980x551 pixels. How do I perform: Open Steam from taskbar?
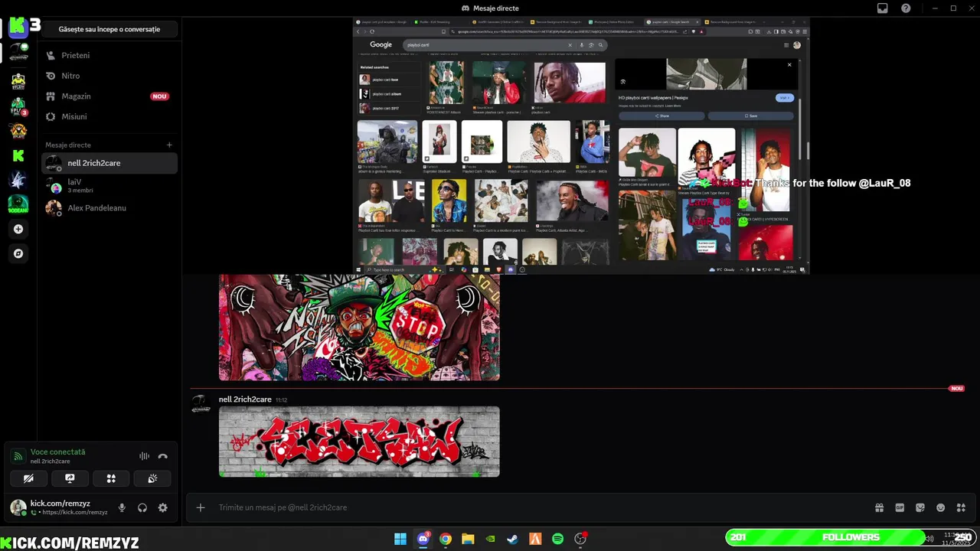513,539
